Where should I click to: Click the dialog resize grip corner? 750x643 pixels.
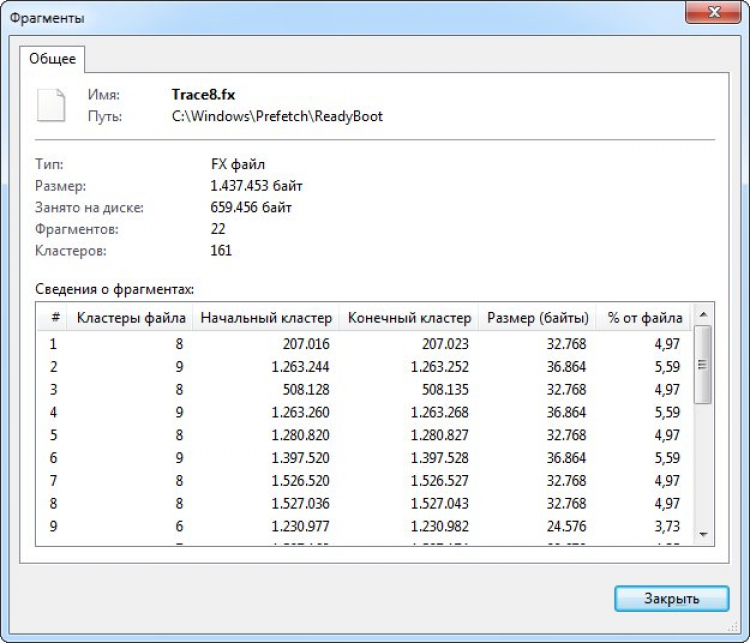pos(734,626)
